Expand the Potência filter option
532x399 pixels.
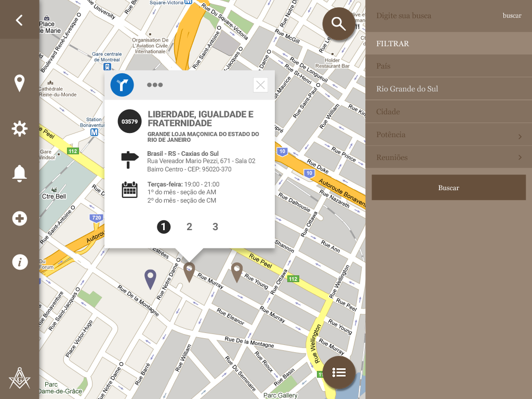point(448,135)
